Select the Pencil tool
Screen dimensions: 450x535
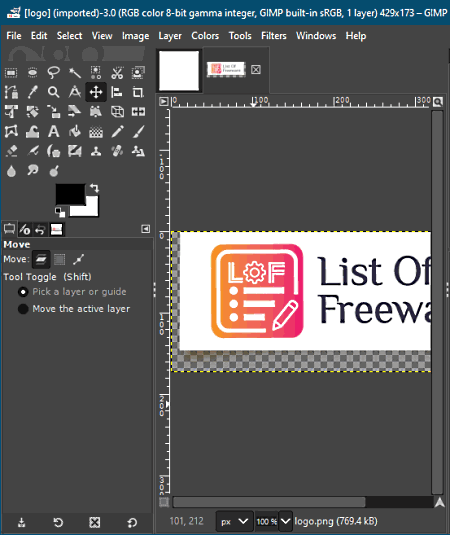[117, 131]
